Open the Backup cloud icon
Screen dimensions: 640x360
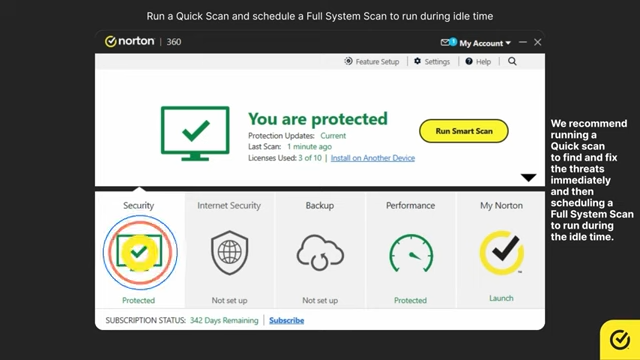click(320, 253)
